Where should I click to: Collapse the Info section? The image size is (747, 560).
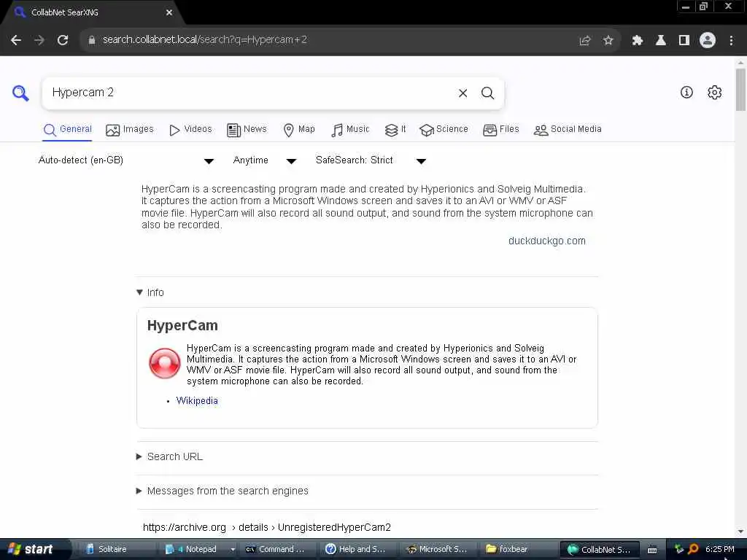[x=150, y=292]
